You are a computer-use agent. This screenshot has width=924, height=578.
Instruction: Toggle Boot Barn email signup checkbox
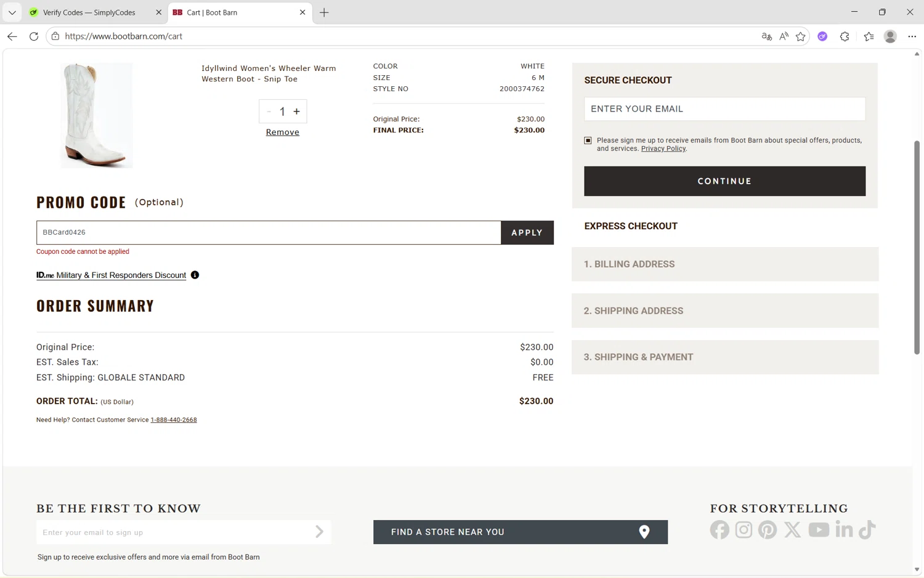pos(588,140)
